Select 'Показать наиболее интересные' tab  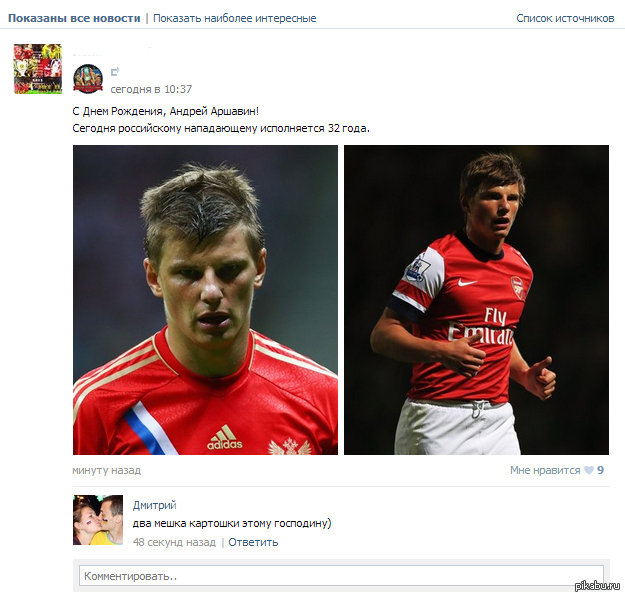click(x=235, y=18)
